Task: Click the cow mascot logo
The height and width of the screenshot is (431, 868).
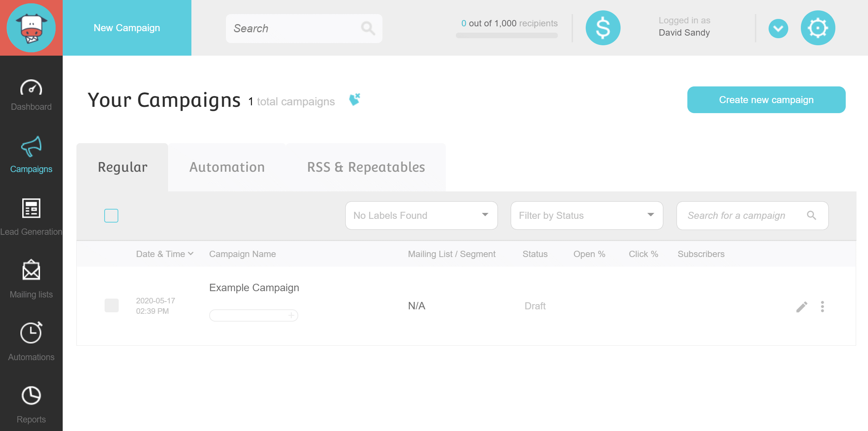Action: [x=31, y=28]
